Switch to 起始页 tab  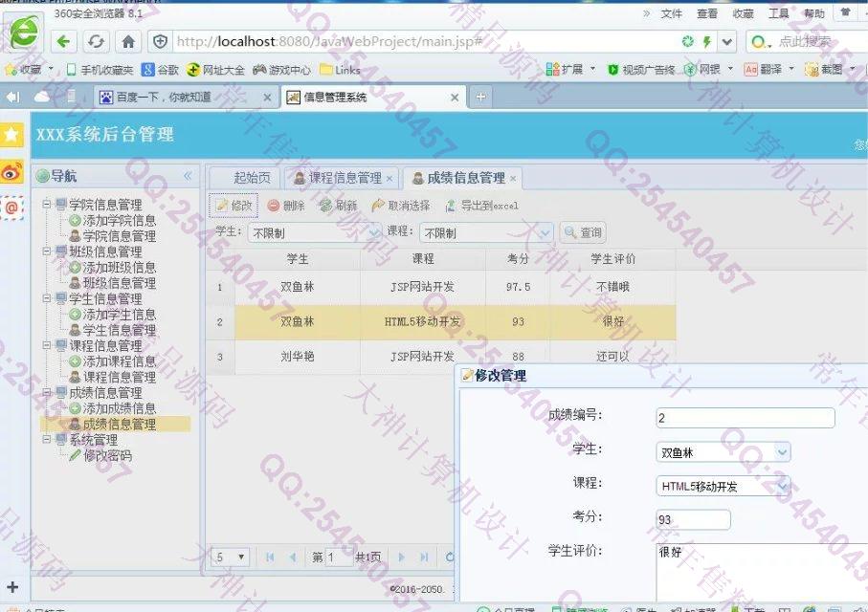pos(245,178)
